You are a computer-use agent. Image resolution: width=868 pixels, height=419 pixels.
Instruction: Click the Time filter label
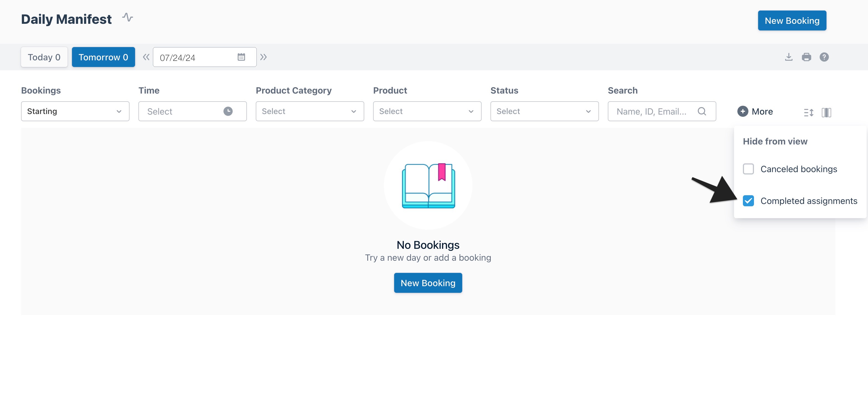click(x=149, y=90)
